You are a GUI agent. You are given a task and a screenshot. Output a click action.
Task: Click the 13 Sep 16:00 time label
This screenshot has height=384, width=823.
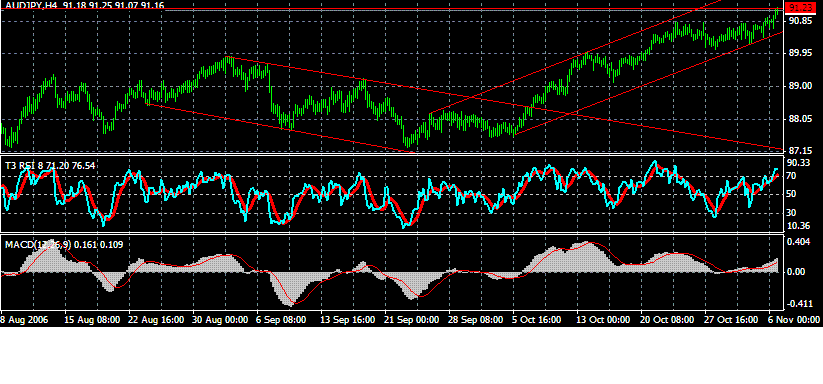click(348, 319)
